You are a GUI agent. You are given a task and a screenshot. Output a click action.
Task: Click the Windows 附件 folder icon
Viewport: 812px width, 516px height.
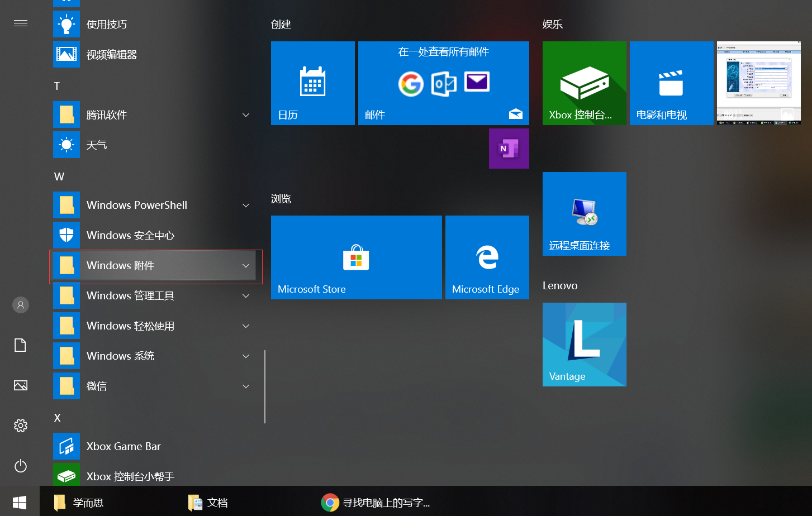click(x=67, y=265)
